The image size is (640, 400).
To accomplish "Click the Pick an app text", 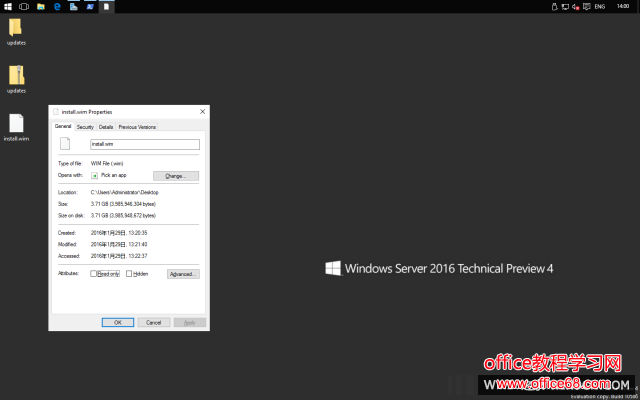I will point(114,175).
